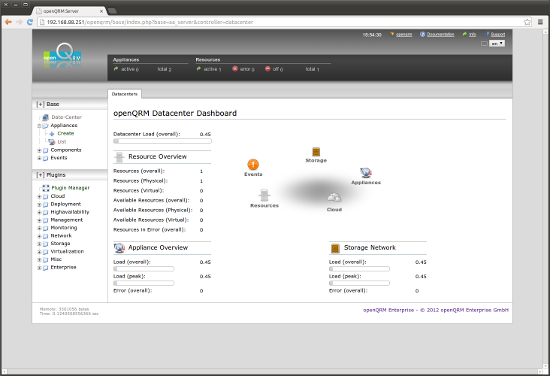Click the appliances active green arrow icon
The height and width of the screenshot is (376, 550).
[116, 69]
